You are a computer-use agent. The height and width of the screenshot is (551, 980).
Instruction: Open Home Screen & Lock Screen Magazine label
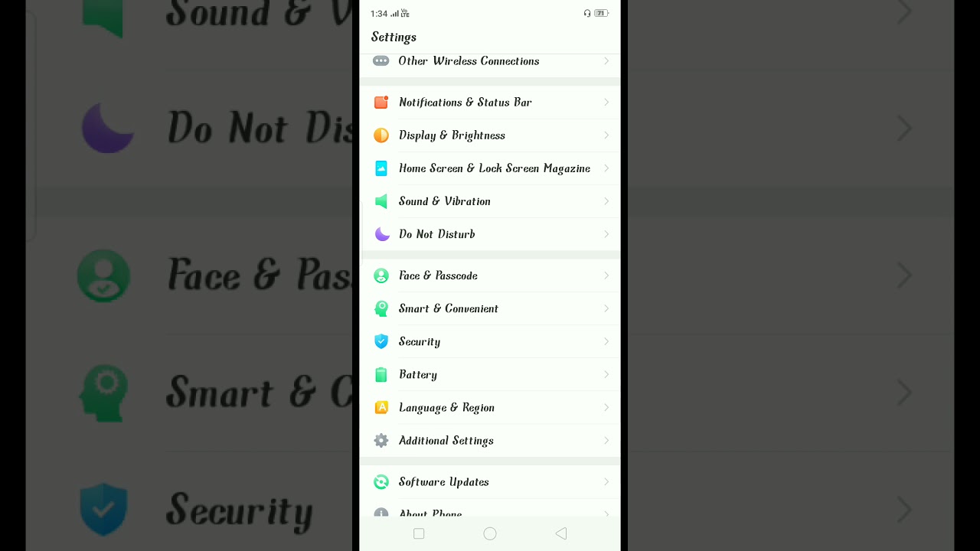(495, 168)
